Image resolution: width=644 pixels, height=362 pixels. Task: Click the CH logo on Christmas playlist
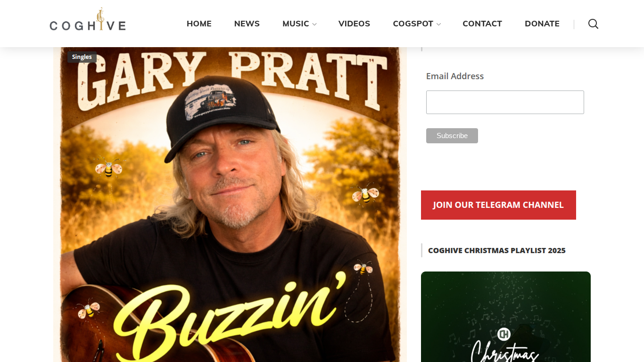point(504,334)
